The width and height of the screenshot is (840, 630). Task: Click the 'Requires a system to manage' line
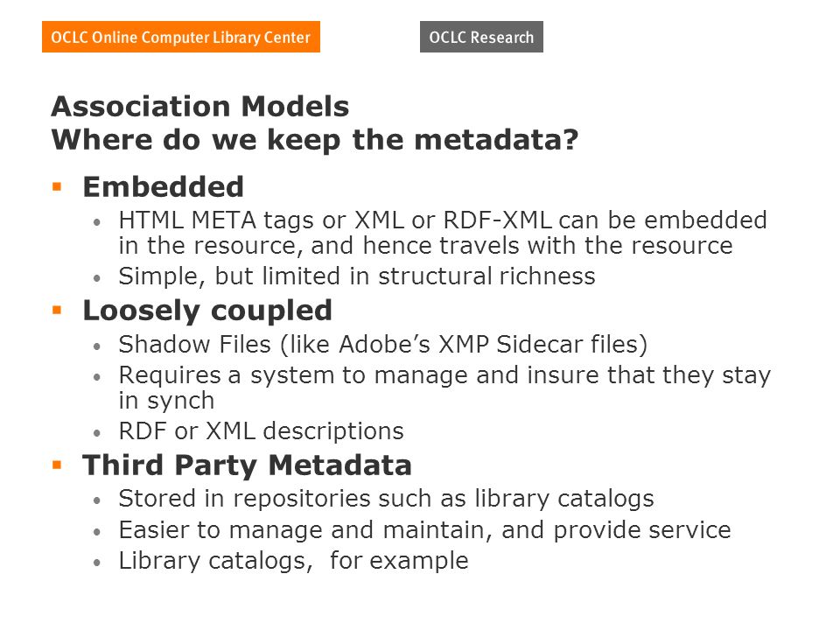pos(444,388)
